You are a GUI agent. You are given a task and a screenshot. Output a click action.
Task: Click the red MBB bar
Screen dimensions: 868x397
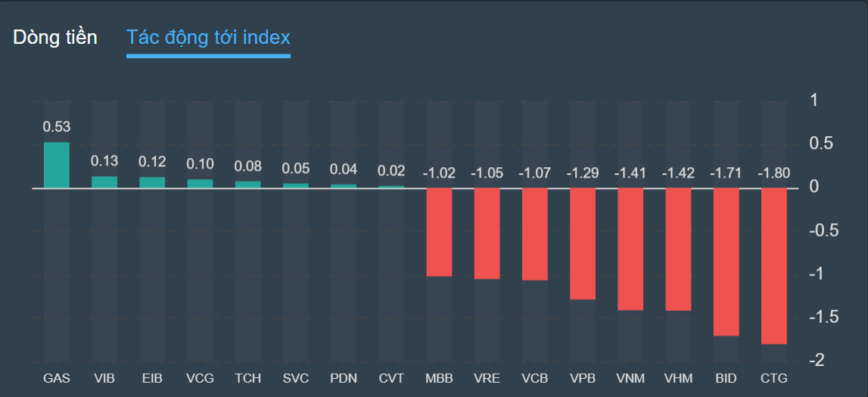tap(439, 231)
